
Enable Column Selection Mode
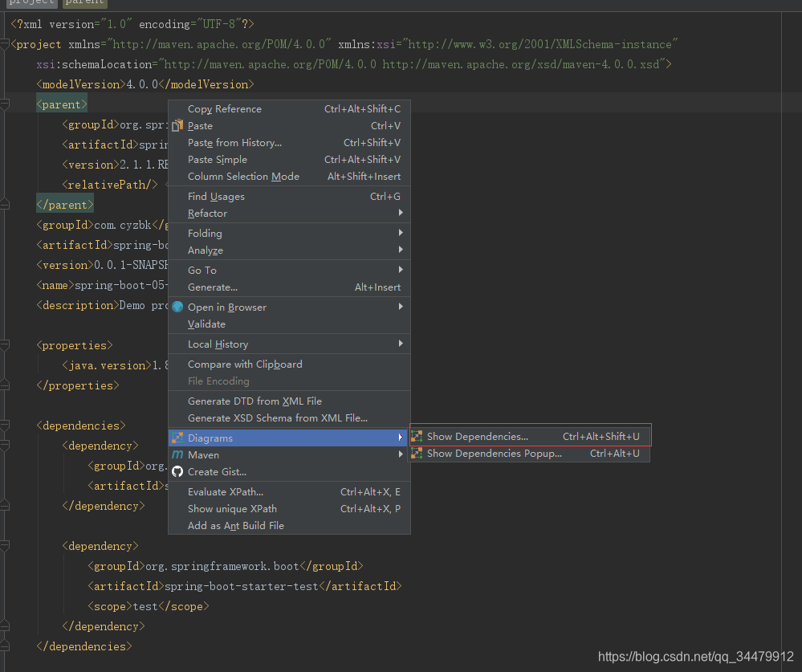290,177
